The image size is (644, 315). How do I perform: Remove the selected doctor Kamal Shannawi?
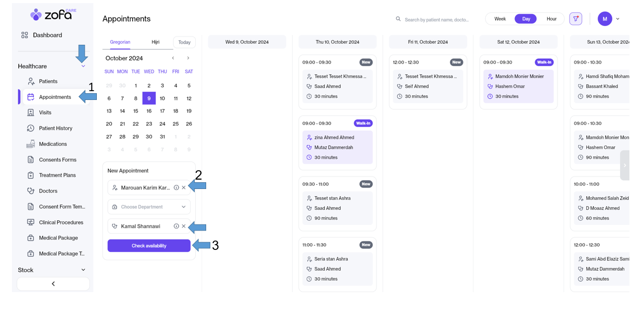point(184,226)
